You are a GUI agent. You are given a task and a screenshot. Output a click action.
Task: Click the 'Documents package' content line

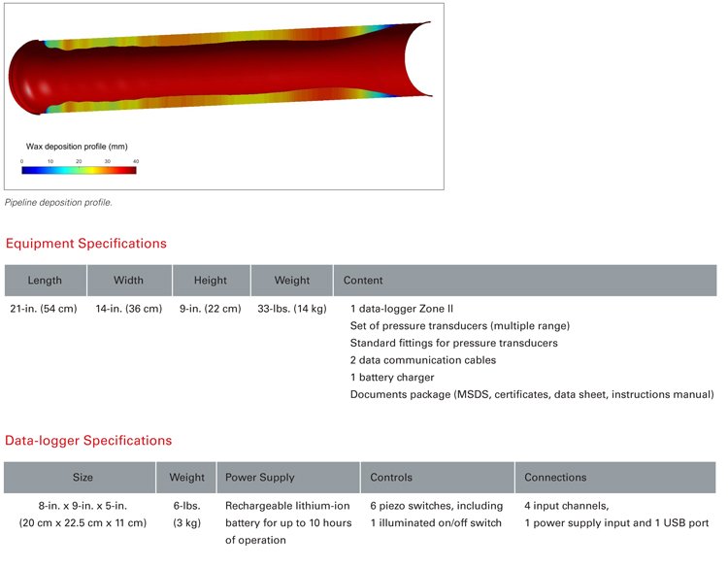point(531,394)
